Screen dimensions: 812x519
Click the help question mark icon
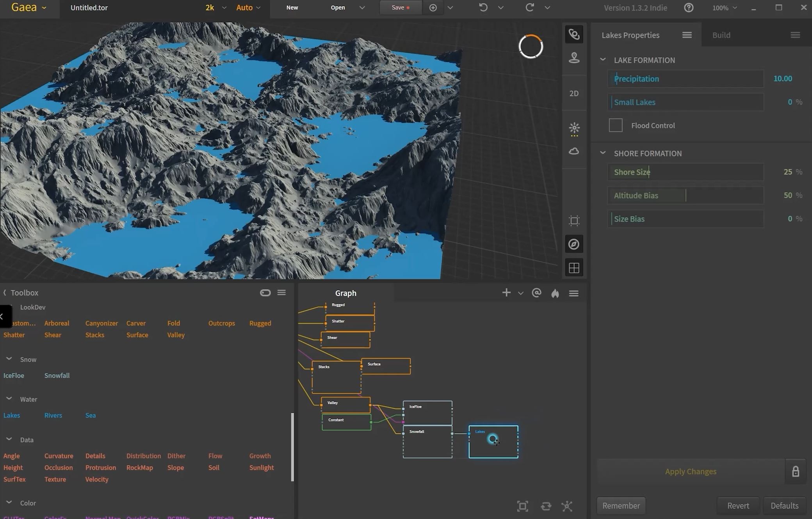coord(689,8)
